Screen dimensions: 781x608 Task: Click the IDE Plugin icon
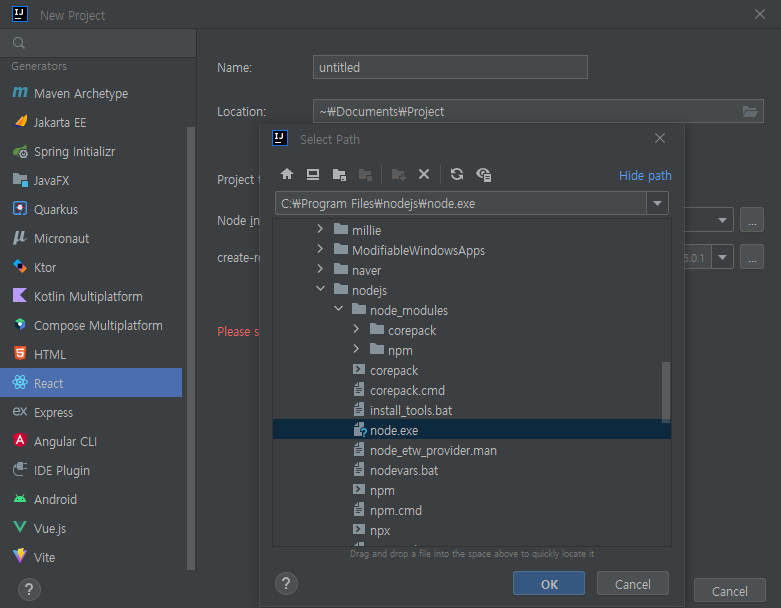click(x=19, y=469)
